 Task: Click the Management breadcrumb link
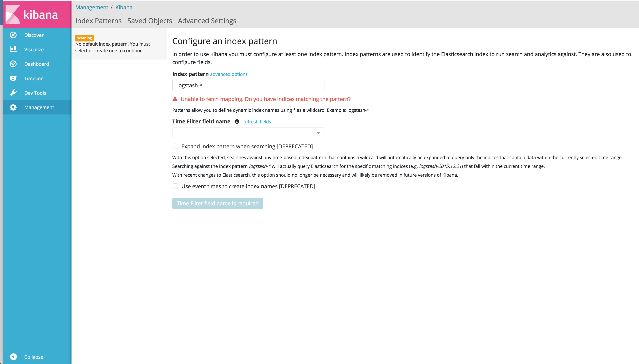point(91,7)
